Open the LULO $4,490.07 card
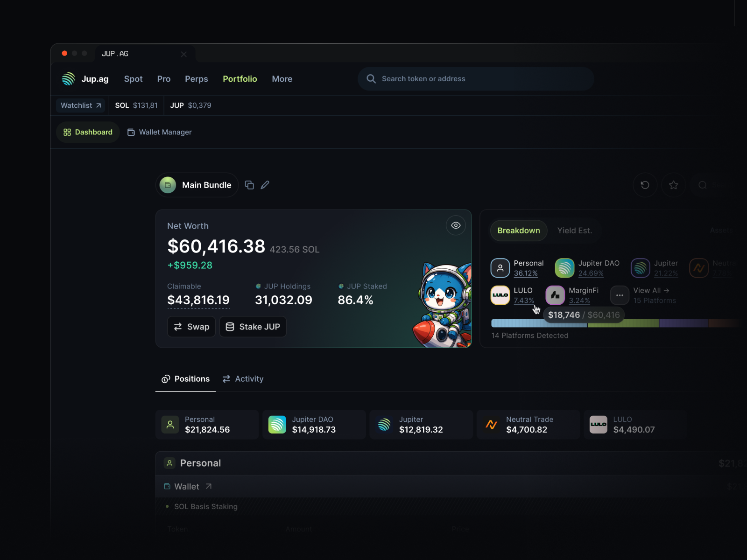 pyautogui.click(x=635, y=425)
